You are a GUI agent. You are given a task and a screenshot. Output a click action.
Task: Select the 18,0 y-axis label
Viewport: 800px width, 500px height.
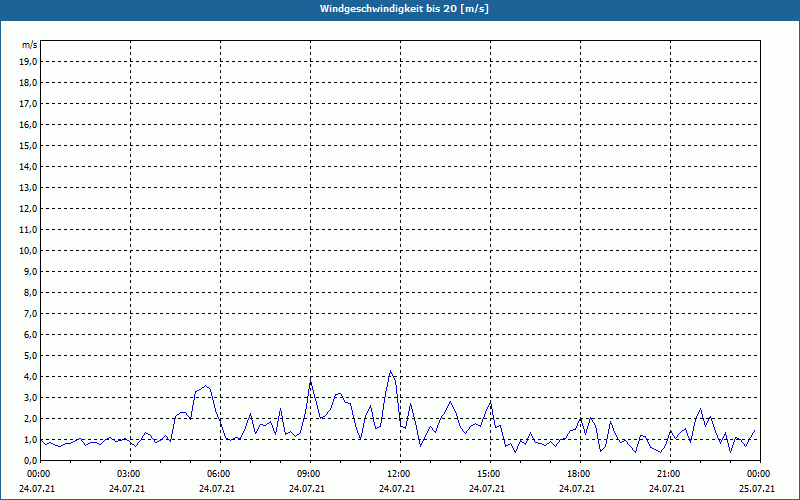29,83
